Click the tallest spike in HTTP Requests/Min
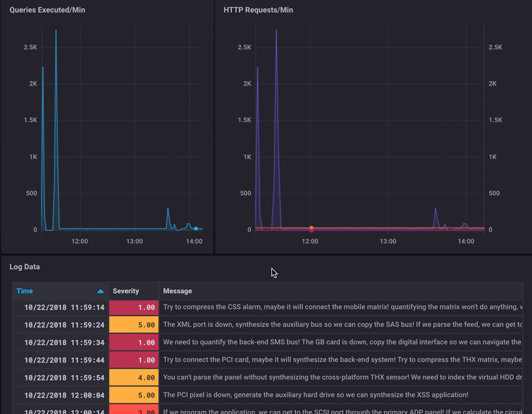532x414 pixels. click(276, 30)
